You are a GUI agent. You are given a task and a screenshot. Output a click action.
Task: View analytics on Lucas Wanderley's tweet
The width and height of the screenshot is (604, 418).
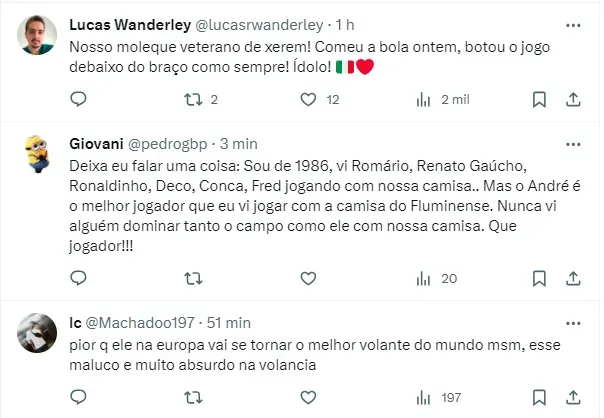(423, 99)
